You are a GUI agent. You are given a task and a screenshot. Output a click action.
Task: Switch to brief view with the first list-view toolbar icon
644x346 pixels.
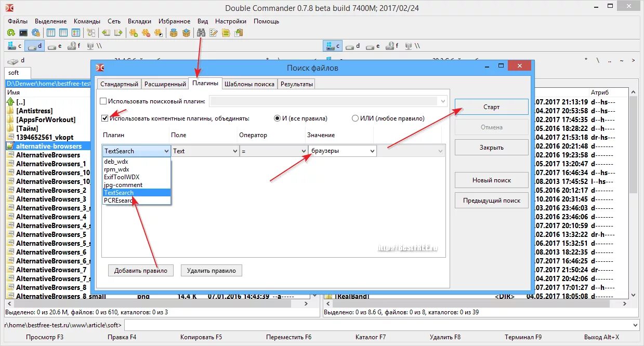click(x=51, y=33)
